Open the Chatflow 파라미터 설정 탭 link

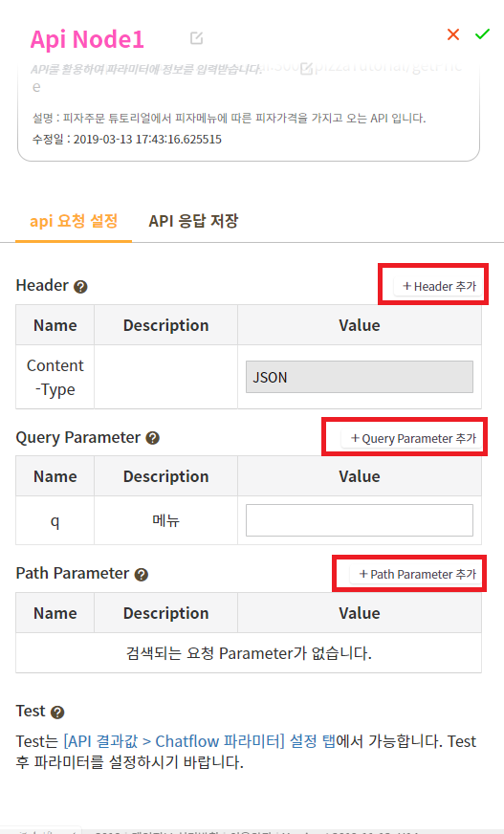coord(199,741)
